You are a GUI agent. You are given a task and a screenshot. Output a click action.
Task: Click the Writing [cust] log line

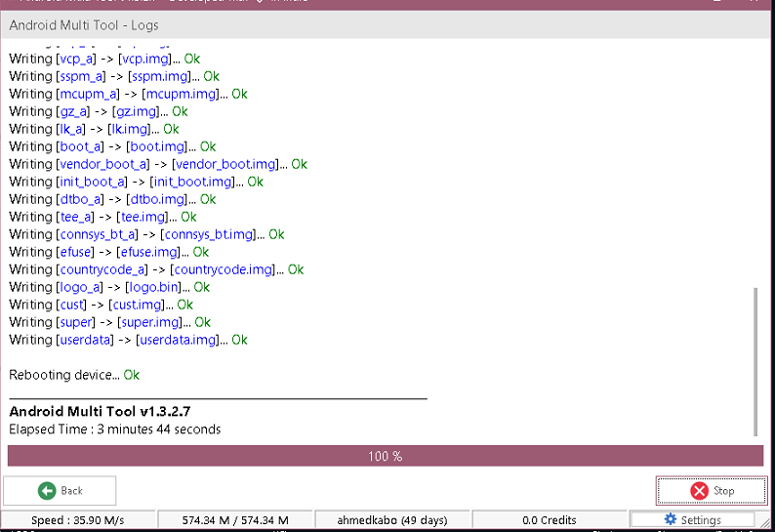pyautogui.click(x=101, y=305)
